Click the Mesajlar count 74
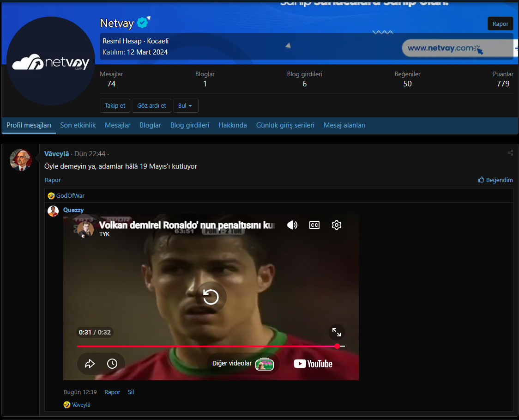 click(111, 84)
